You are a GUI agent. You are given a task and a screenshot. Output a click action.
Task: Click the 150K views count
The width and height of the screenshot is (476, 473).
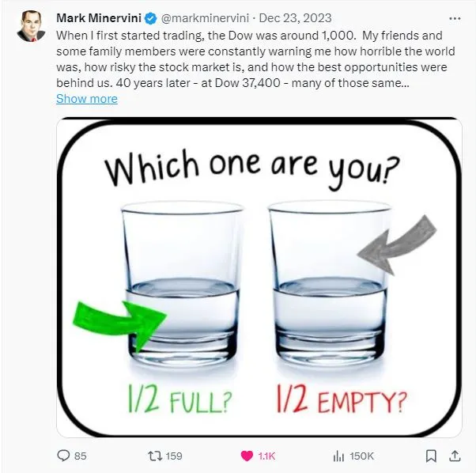pos(361,456)
